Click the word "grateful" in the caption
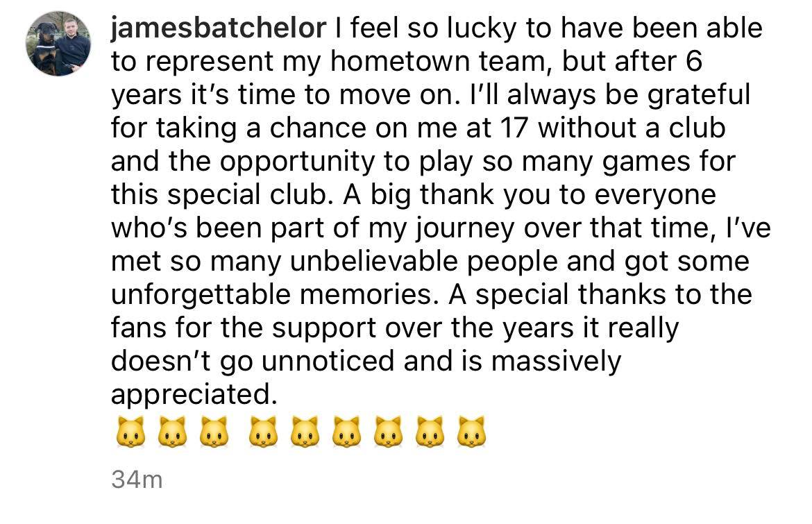 click(699, 95)
